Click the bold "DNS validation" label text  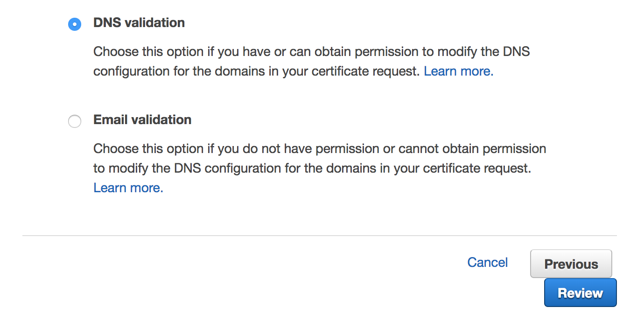click(x=139, y=23)
